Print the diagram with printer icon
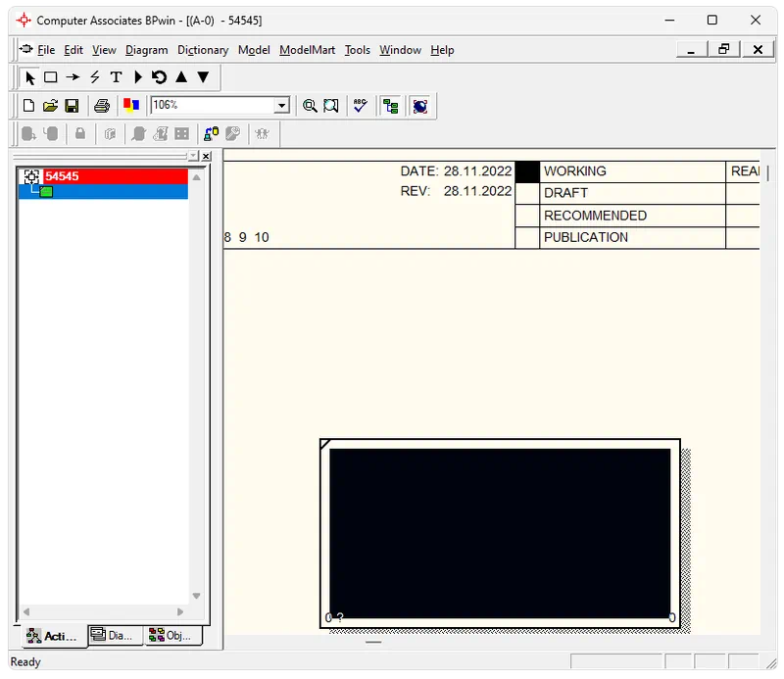Image resolution: width=784 pixels, height=679 pixels. coord(102,106)
